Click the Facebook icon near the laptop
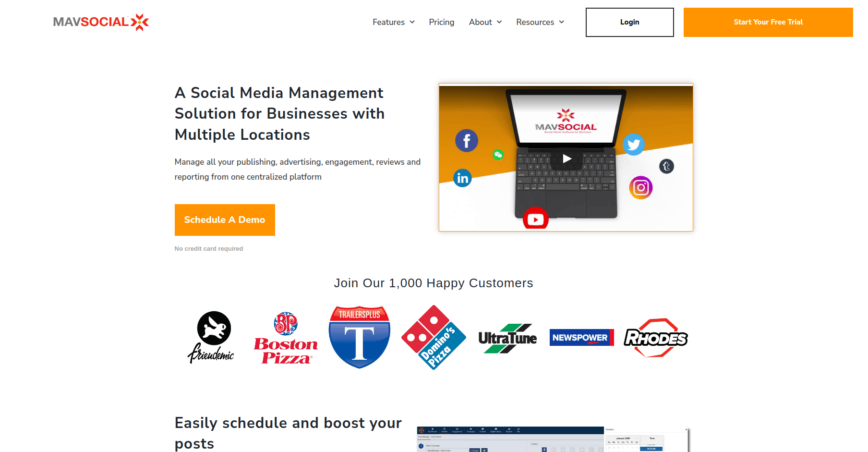Viewport: 868px width, 452px height. [466, 140]
